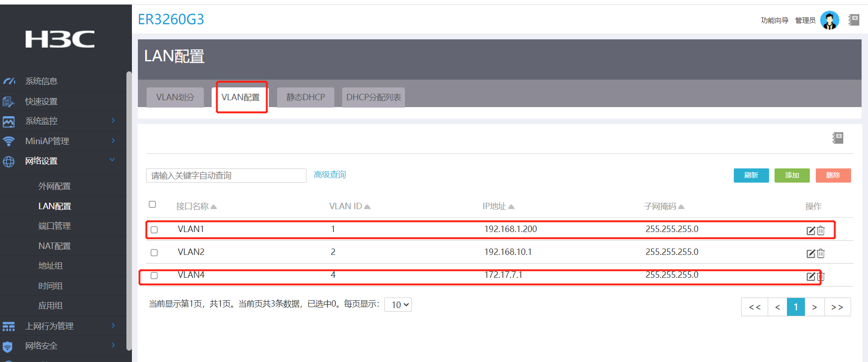Check the VLAN1 row checkbox
The height and width of the screenshot is (362, 868).
154,230
